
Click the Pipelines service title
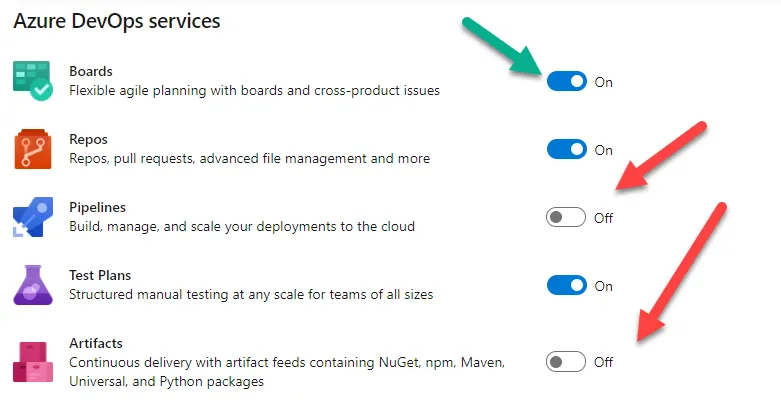(97, 208)
